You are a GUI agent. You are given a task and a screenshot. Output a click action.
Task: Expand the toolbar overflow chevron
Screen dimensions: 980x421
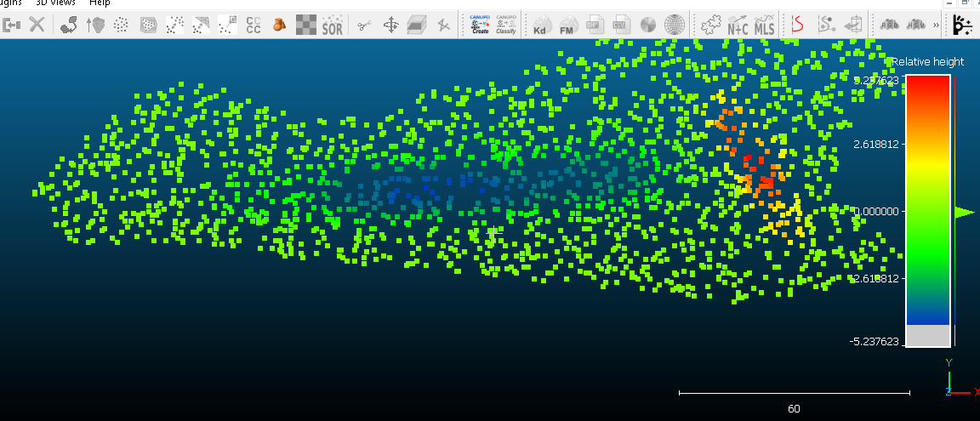[x=937, y=26]
